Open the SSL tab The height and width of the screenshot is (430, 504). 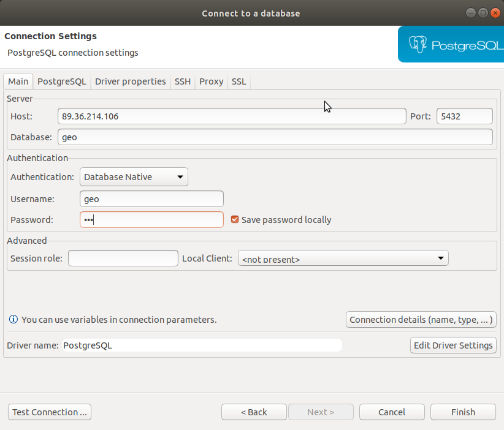click(x=239, y=81)
